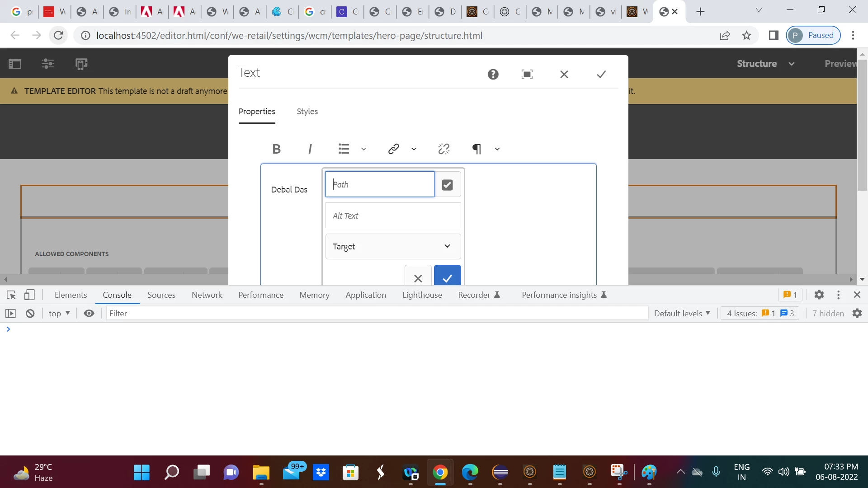Open help icon in Text dialog
The image size is (868, 488).
click(493, 75)
